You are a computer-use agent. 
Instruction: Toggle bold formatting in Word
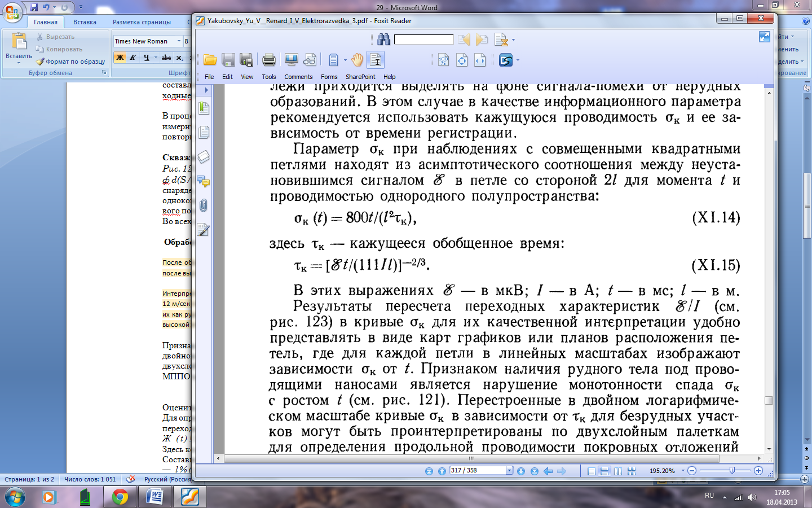pyautogui.click(x=120, y=58)
